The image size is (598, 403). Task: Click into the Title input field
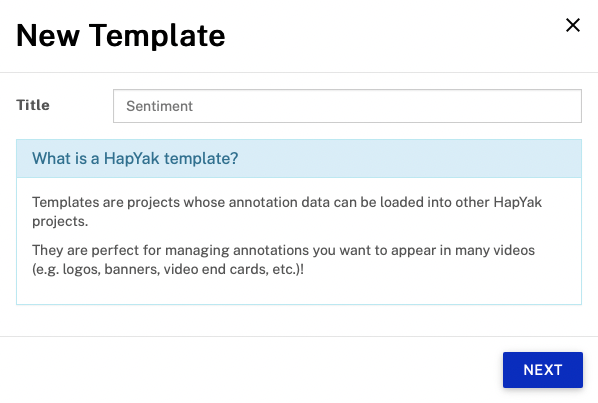pos(347,106)
